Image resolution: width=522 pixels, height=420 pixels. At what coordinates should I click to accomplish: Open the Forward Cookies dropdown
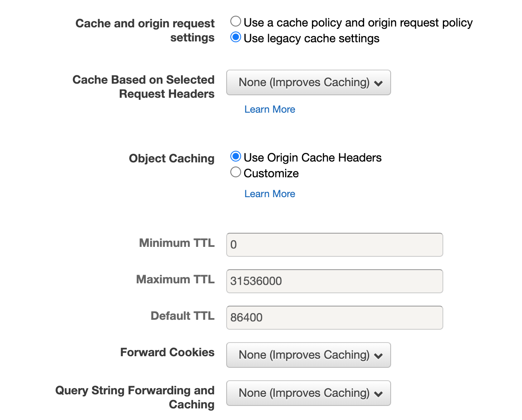[x=309, y=355]
